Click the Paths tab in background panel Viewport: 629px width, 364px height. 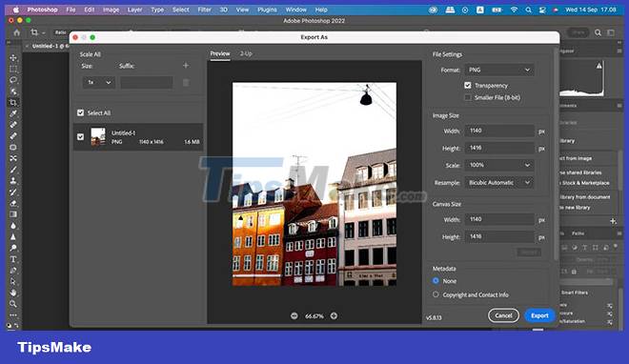pyautogui.click(x=578, y=233)
